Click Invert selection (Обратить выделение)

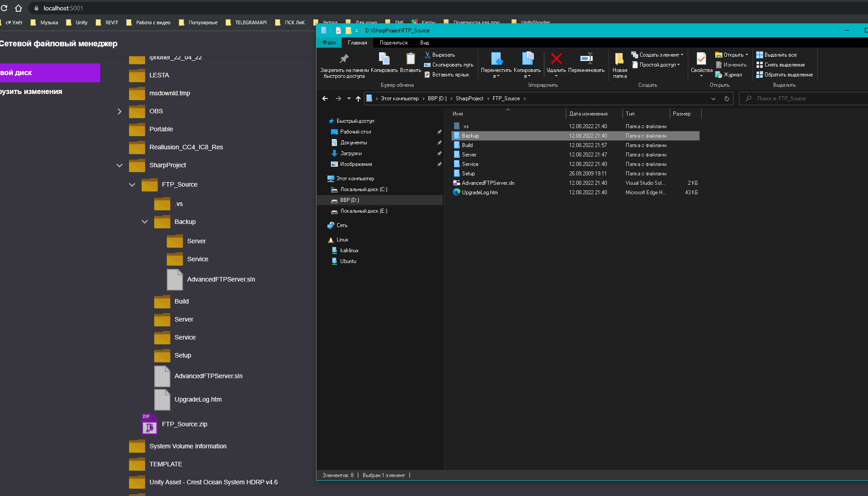point(784,75)
